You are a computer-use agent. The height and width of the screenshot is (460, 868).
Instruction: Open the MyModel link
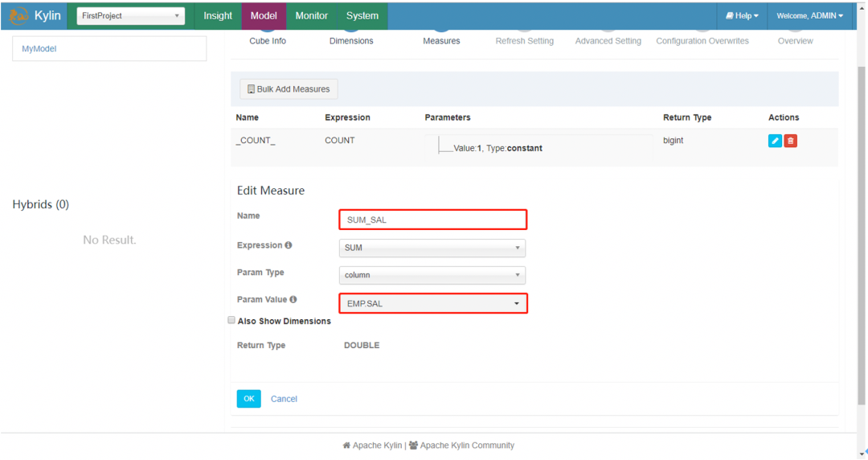[x=39, y=48]
